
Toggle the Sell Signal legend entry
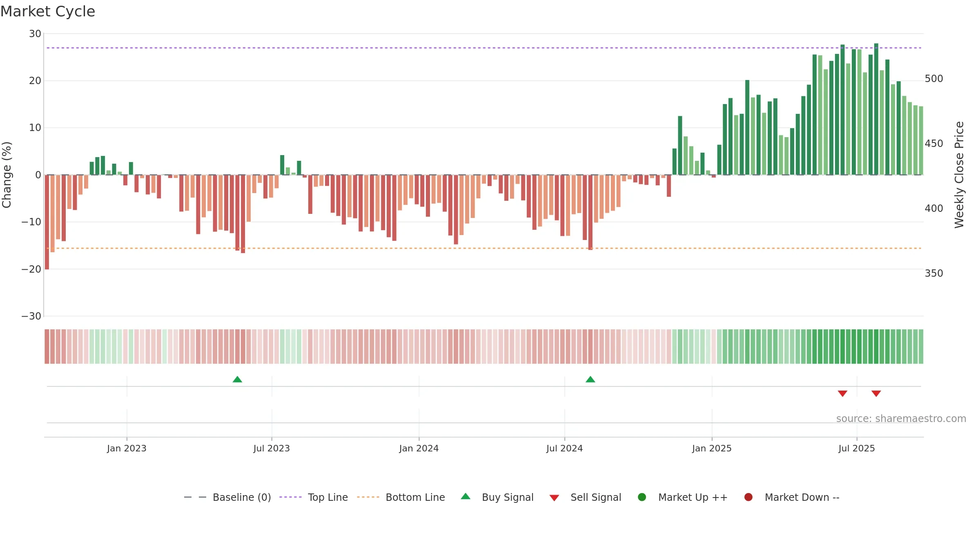(585, 497)
